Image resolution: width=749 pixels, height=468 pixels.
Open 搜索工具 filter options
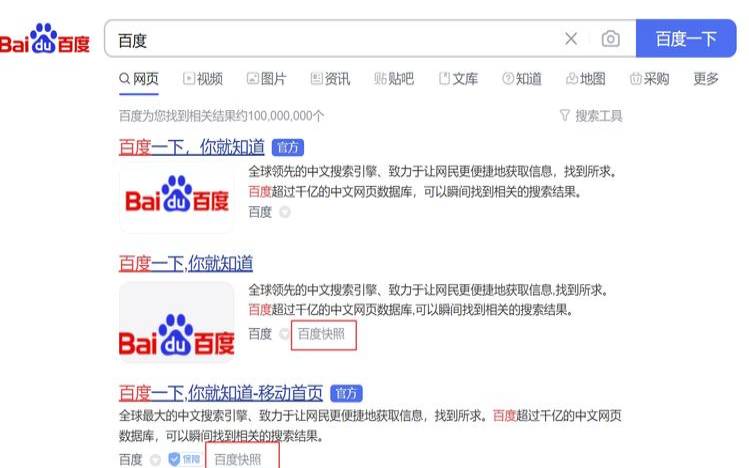pyautogui.click(x=591, y=116)
